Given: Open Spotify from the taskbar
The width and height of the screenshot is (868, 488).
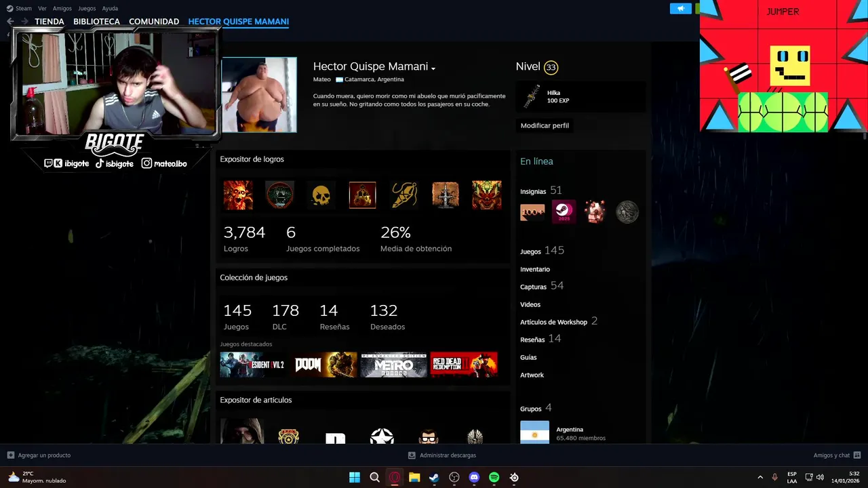Looking at the screenshot, I should pos(494,477).
